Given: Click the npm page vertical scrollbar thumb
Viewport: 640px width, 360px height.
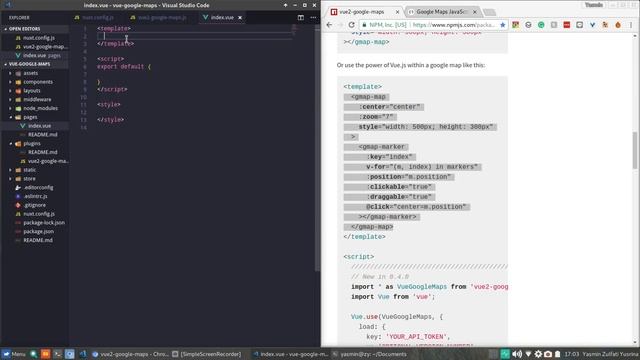Looking at the screenshot, I should [635, 150].
